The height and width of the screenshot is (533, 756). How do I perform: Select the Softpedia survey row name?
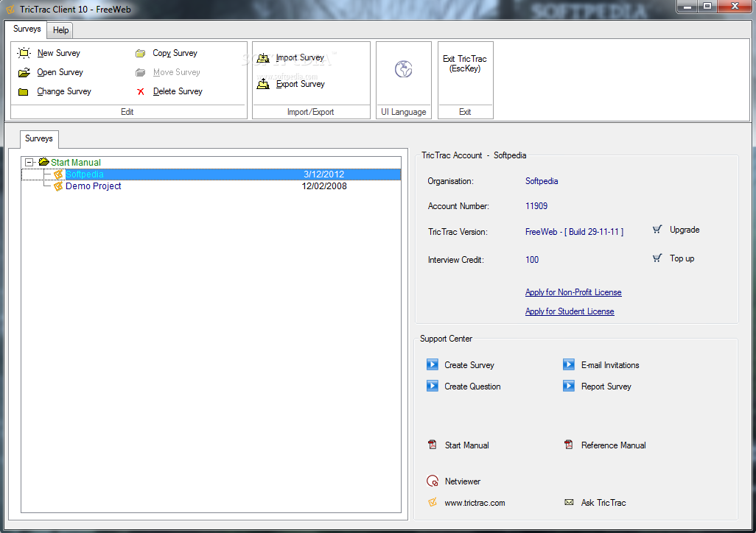click(85, 174)
